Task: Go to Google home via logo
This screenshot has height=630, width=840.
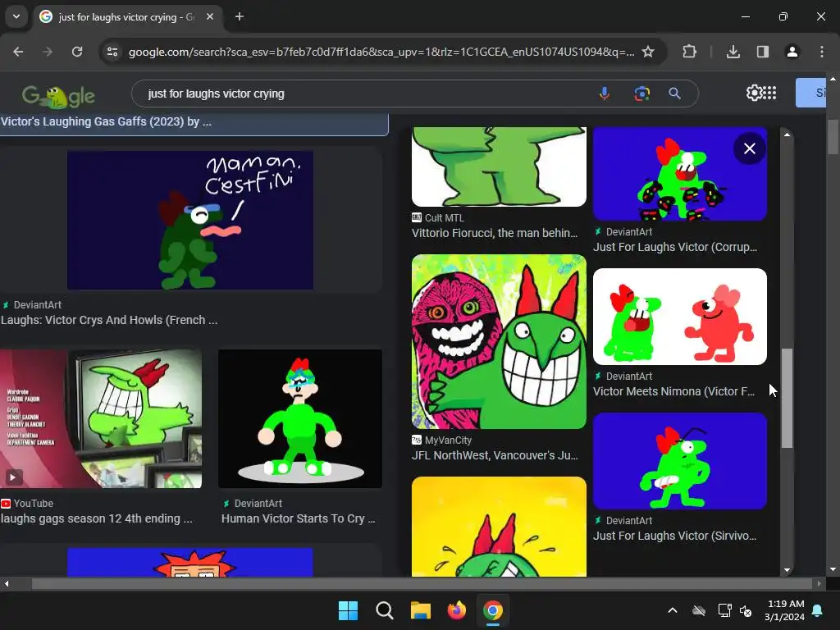Action: 58,96
